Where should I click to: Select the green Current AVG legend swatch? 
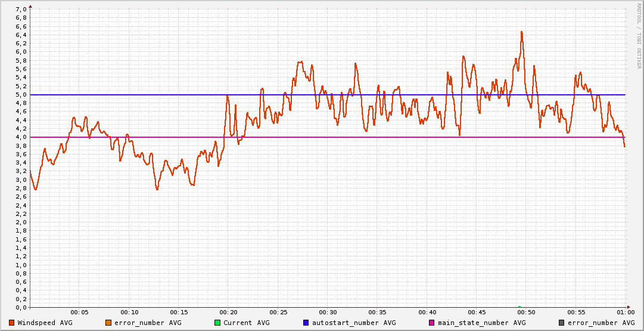[x=217, y=323]
